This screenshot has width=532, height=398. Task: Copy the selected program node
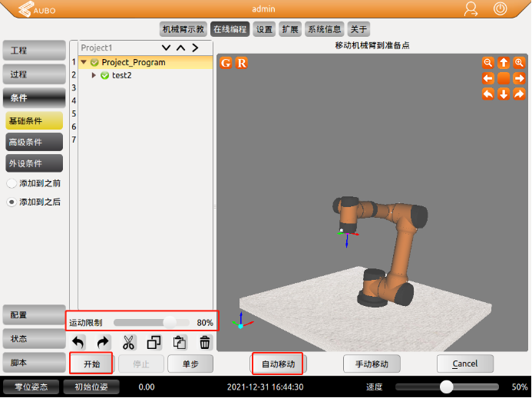[x=154, y=342]
